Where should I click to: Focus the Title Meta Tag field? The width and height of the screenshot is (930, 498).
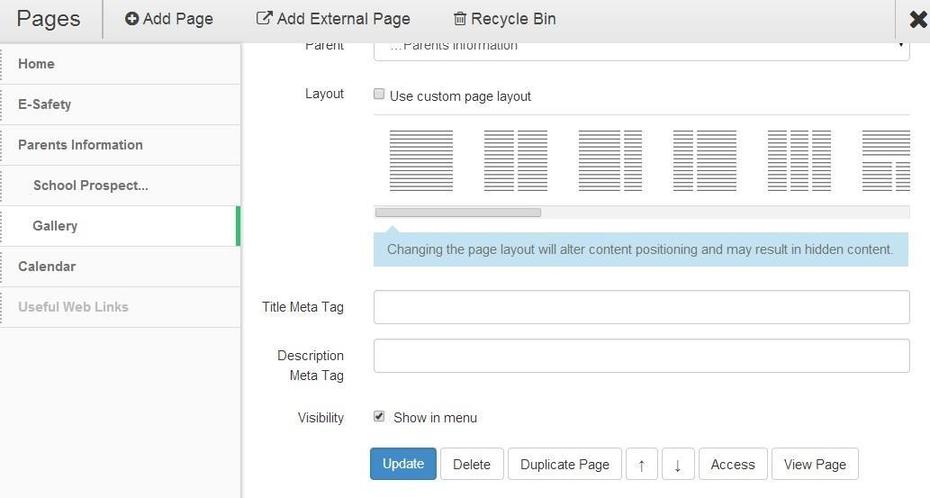tap(641, 307)
